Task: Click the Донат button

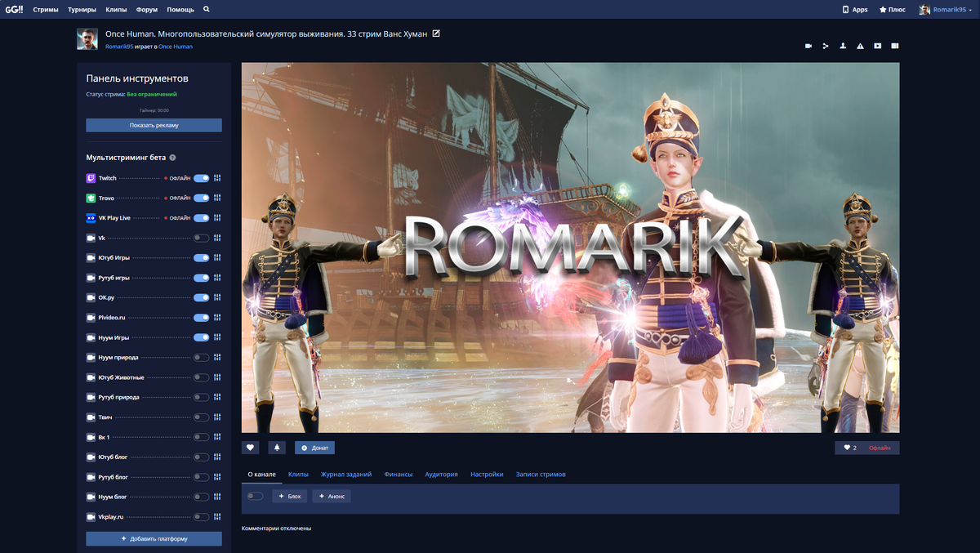Action: click(x=314, y=448)
